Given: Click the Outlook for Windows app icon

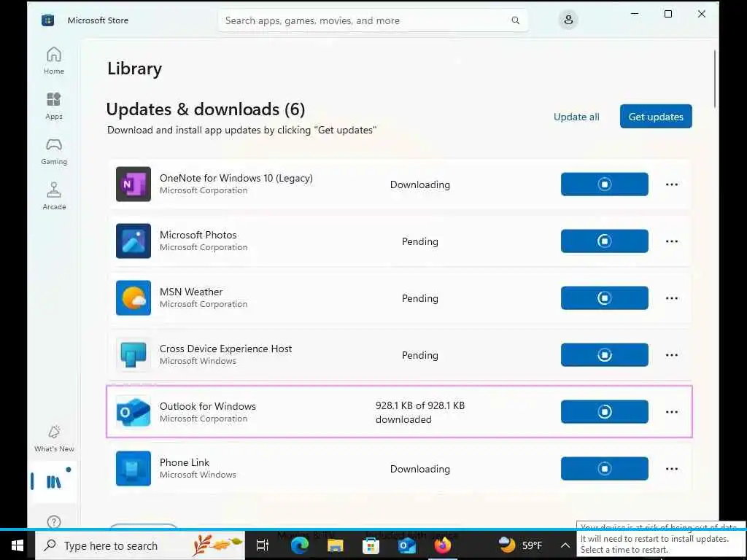Looking at the screenshot, I should click(133, 411).
